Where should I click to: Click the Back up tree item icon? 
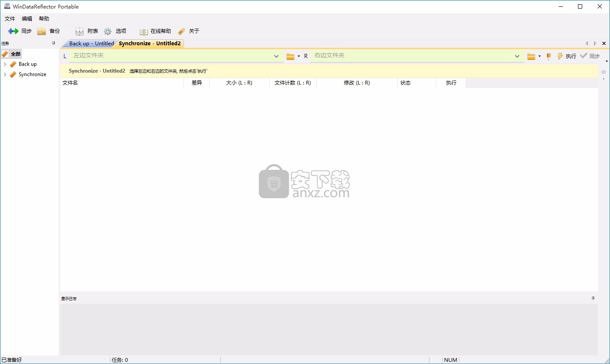coord(13,64)
